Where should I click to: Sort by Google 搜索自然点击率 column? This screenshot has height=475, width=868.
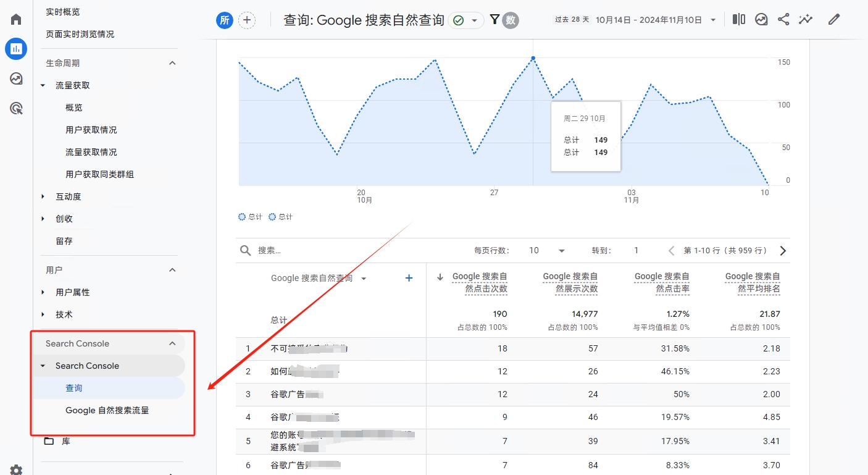[662, 282]
